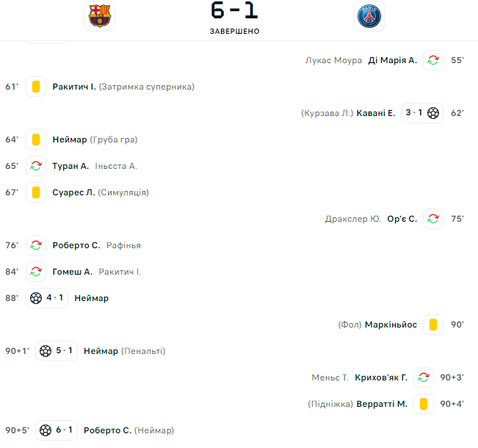This screenshot has height=448, width=478.
Task: Click the FC Barcelona team crest
Action: pos(100,16)
